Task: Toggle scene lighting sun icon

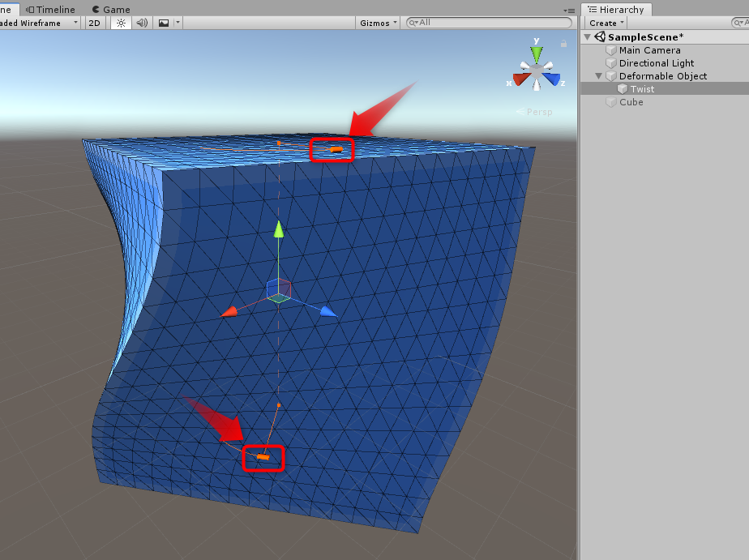Action: click(x=121, y=23)
